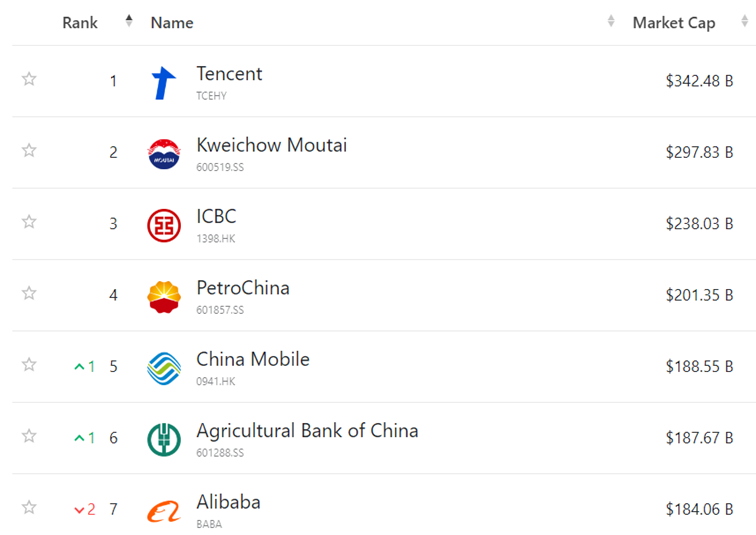The width and height of the screenshot is (756, 535).
Task: Click the sort arrows beside Name header
Action: 611,21
